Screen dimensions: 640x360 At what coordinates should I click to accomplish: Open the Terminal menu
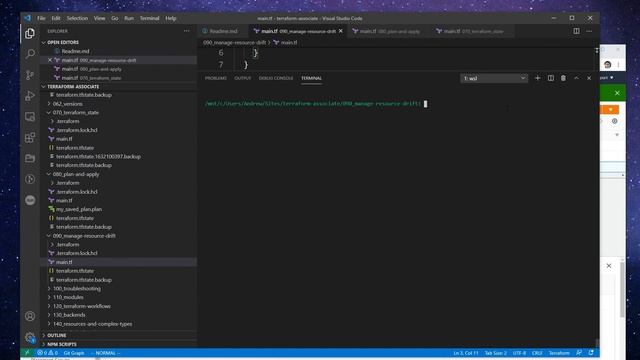150,18
